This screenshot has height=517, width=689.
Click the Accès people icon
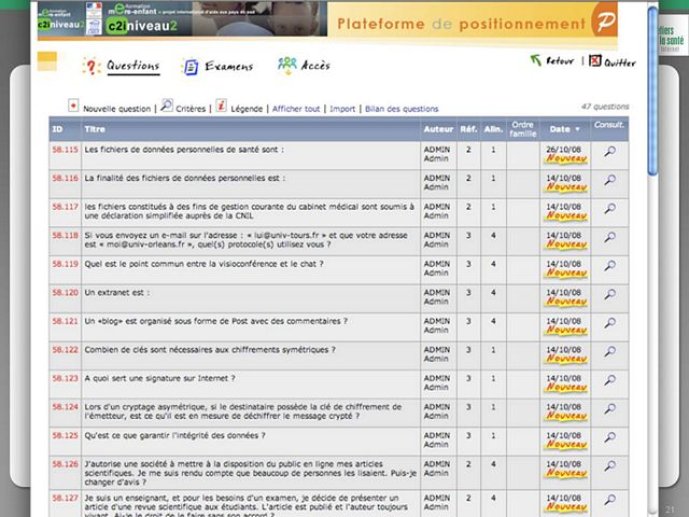click(x=287, y=65)
